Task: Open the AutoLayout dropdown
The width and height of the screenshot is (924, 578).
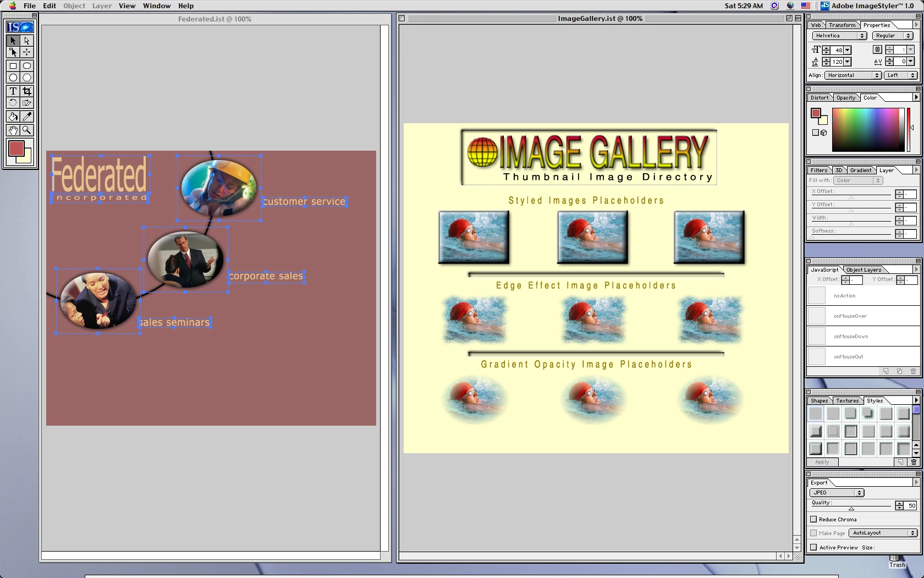Action: pyautogui.click(x=883, y=533)
